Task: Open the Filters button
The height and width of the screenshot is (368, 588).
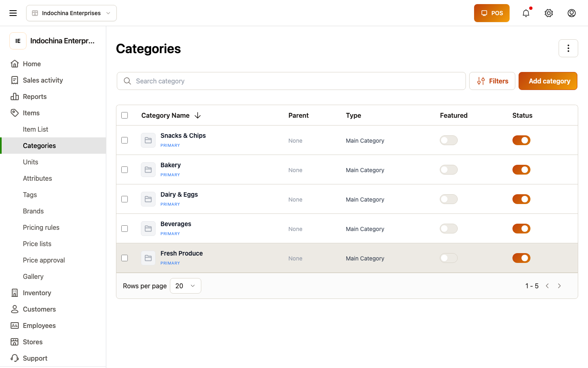Action: pos(492,81)
